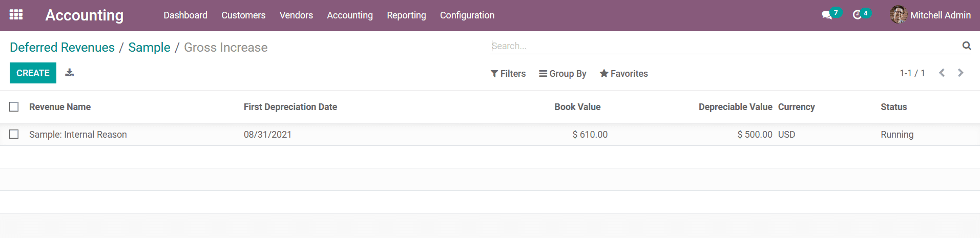Open the apps grid menu icon
Viewport: 980px width, 238px height.
16,14
